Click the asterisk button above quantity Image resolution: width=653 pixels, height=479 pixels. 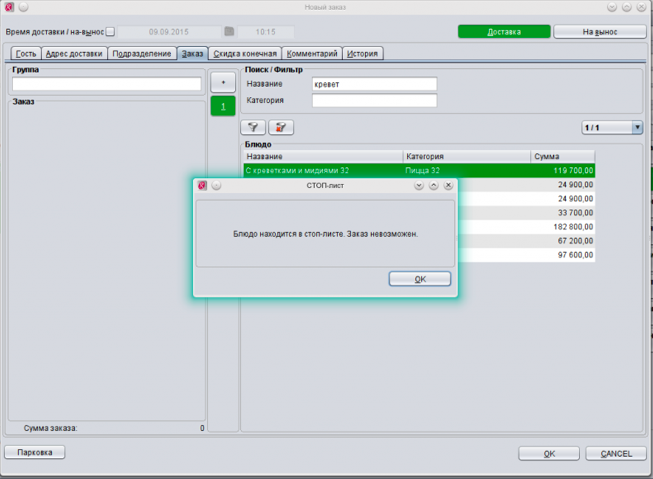click(223, 82)
